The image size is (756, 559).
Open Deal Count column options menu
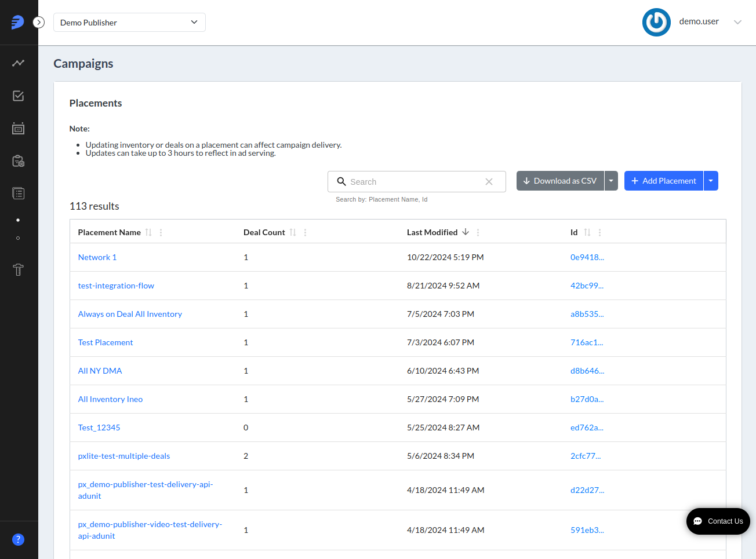(x=306, y=232)
